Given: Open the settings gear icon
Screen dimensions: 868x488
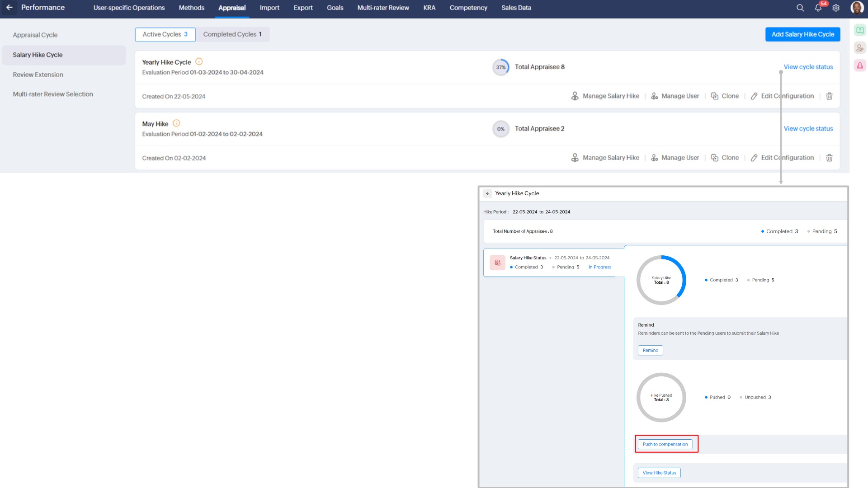Looking at the screenshot, I should [836, 8].
